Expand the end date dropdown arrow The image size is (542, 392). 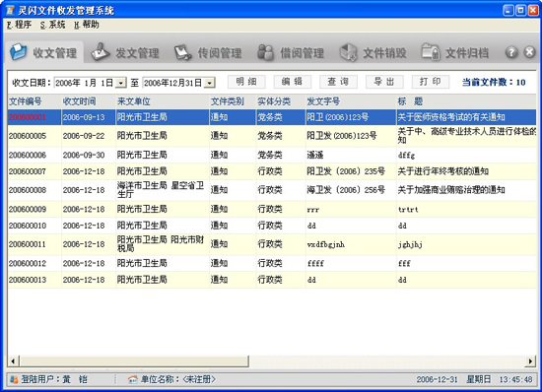210,83
